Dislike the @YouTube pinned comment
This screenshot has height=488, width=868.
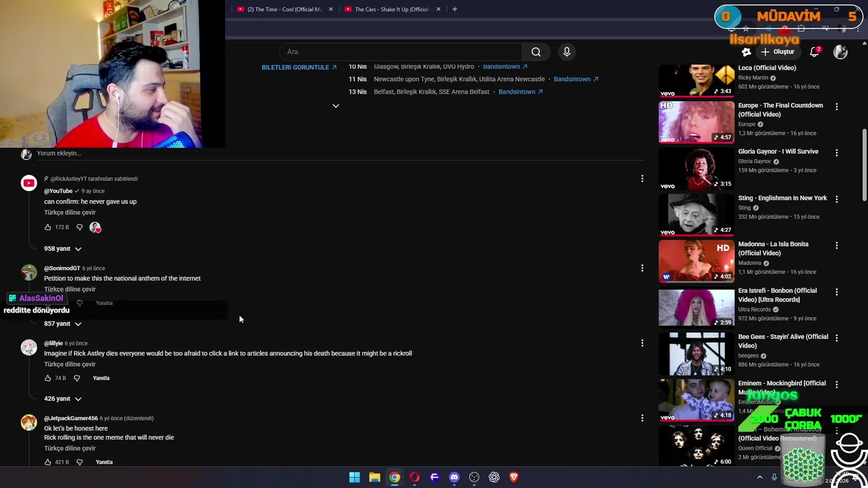tap(79, 227)
